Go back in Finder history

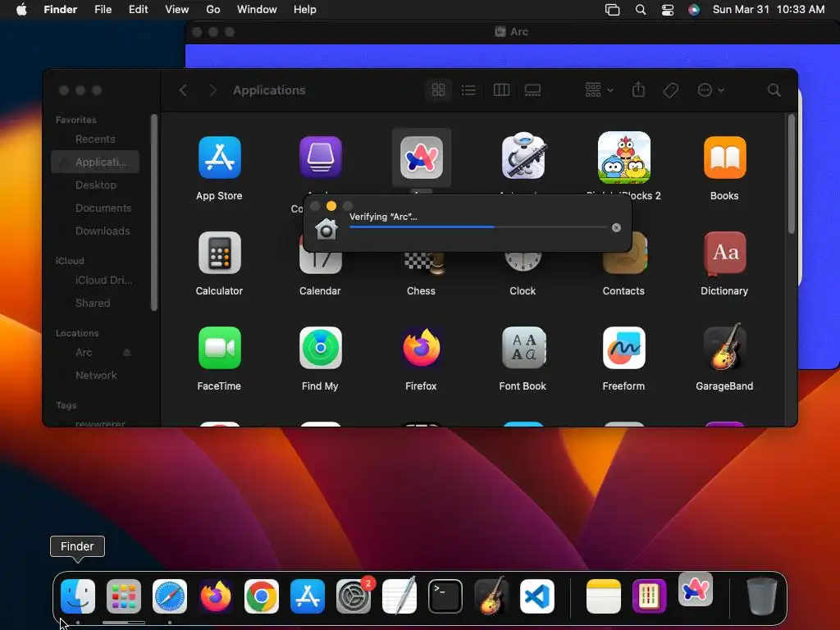coord(183,90)
